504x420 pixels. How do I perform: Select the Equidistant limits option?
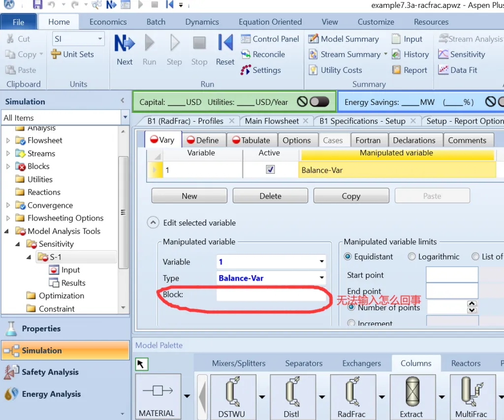tap(347, 257)
